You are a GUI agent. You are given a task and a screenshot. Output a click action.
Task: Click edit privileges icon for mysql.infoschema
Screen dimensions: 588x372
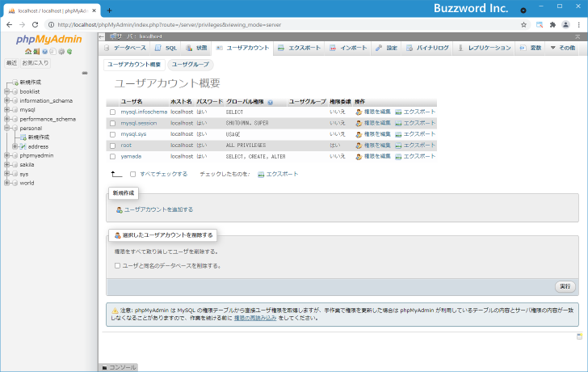pos(359,112)
